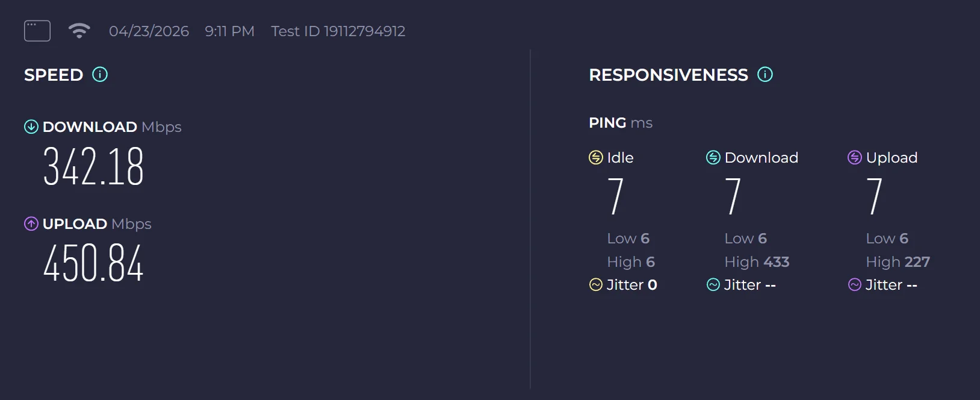Viewport: 980px width, 400px height.
Task: Click the 9:11 PM test time
Action: point(229,31)
